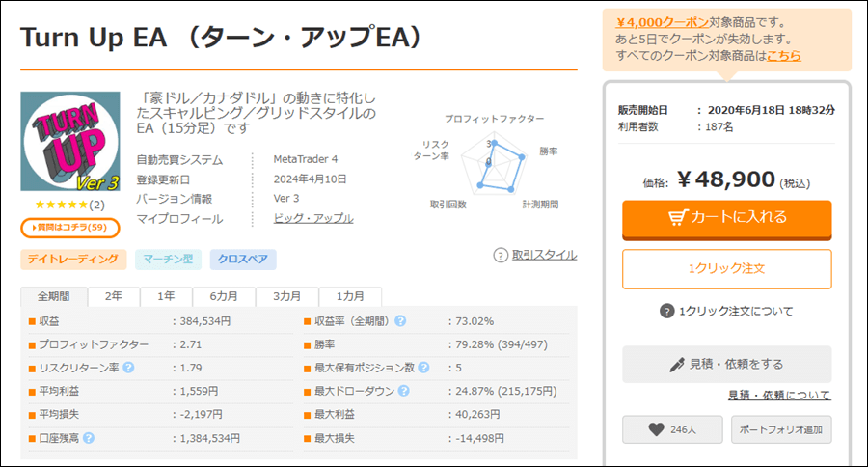This screenshot has height=467, width=868.
Task: Open the ¥4,000クーポン link
Action: pos(662,22)
